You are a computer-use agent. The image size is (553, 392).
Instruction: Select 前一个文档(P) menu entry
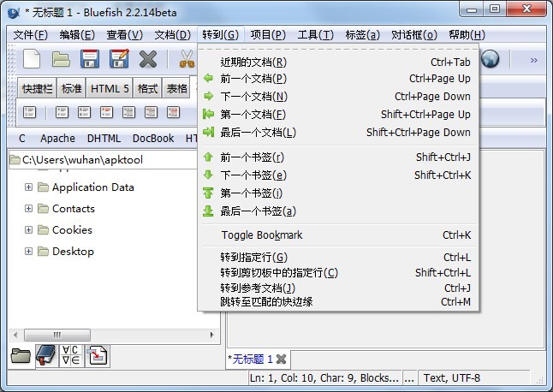[338, 78]
